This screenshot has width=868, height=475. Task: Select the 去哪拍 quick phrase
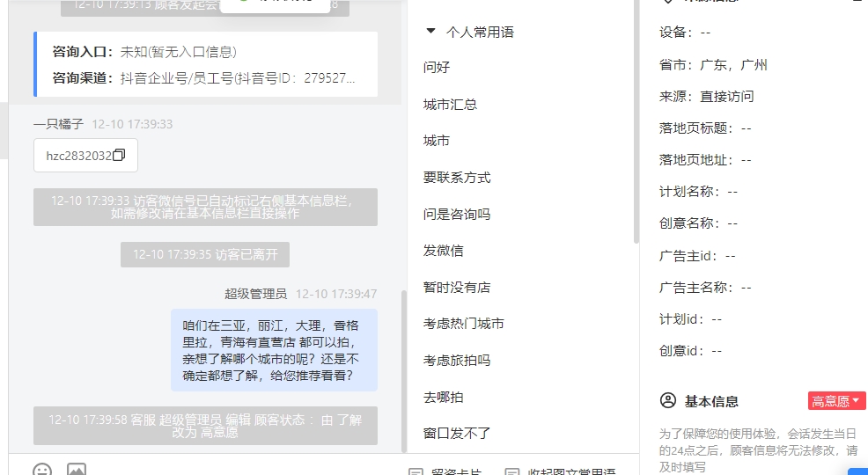443,397
